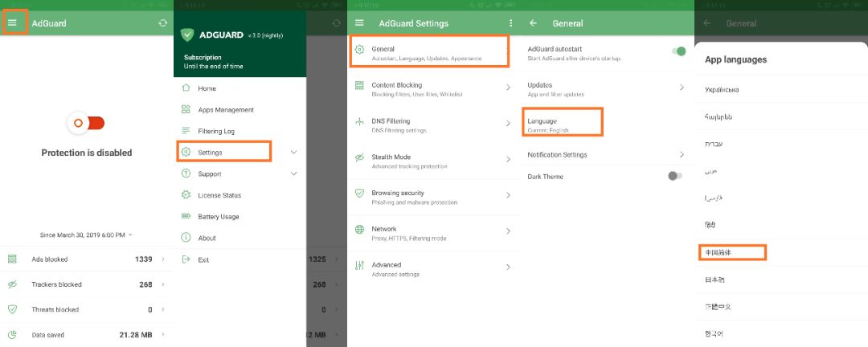Toggle the main protection switch on
The width and height of the screenshot is (868, 347).
[87, 123]
